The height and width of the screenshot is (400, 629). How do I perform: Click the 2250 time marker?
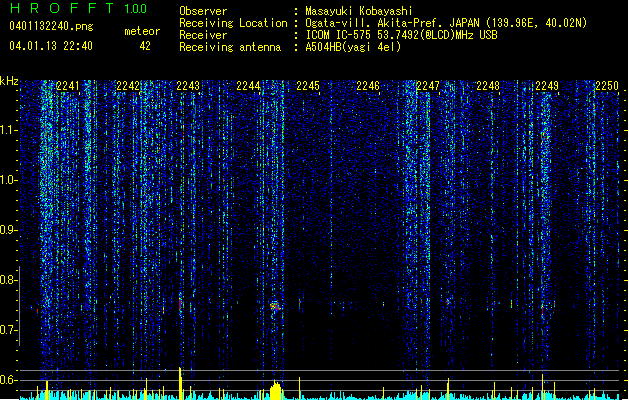point(607,86)
